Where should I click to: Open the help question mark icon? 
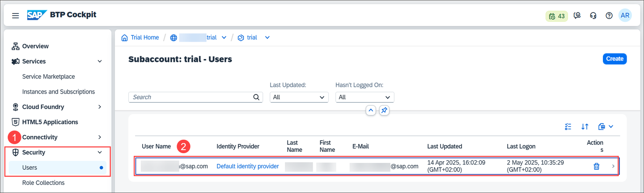(x=609, y=16)
